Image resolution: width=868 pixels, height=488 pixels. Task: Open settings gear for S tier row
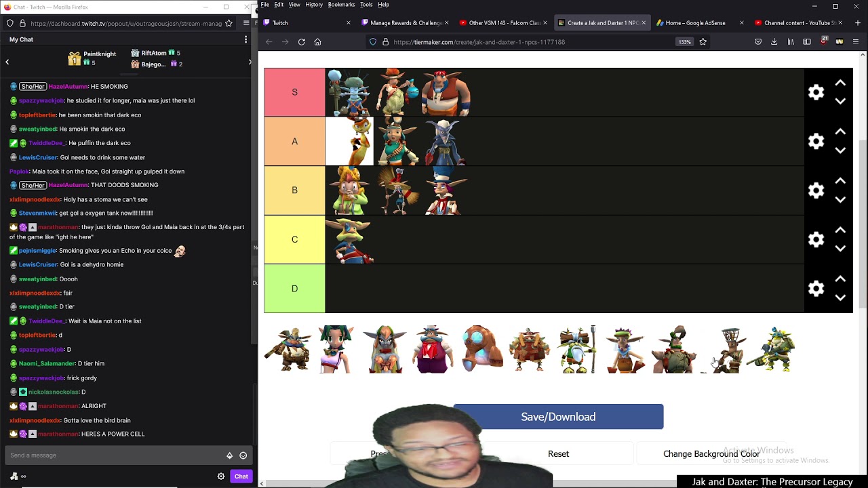point(816,92)
